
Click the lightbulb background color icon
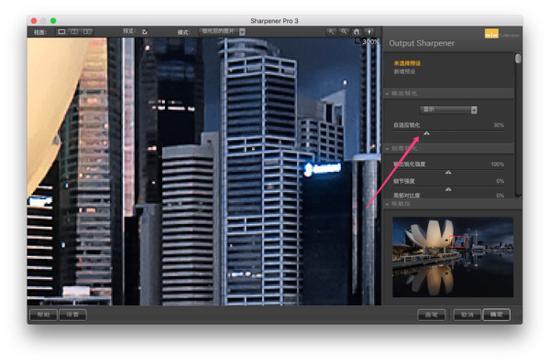point(369,32)
